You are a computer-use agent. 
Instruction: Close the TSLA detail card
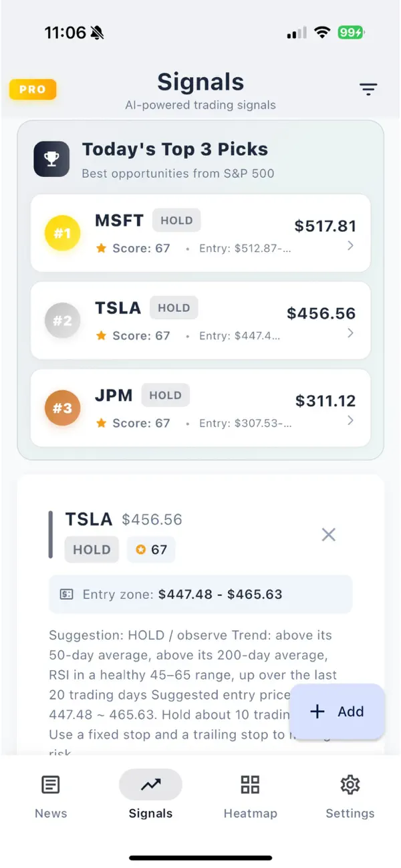(328, 535)
